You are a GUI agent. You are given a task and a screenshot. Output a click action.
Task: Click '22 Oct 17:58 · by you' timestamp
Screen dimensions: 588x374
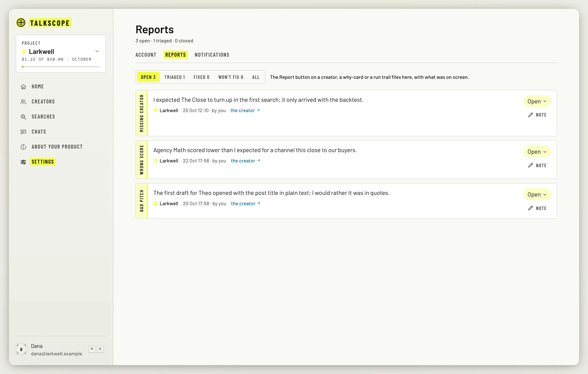click(204, 161)
